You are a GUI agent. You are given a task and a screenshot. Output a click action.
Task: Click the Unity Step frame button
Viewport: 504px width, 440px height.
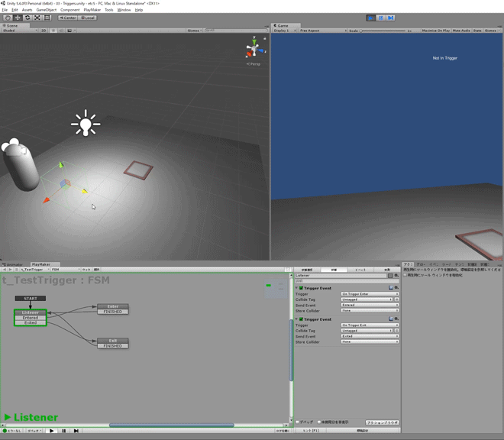click(391, 18)
